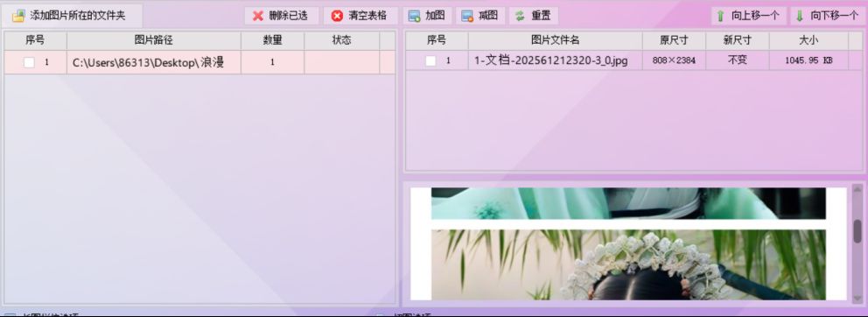Image resolution: width=868 pixels, height=317 pixels.
Task: Click 重置 button label
Action: point(541,16)
